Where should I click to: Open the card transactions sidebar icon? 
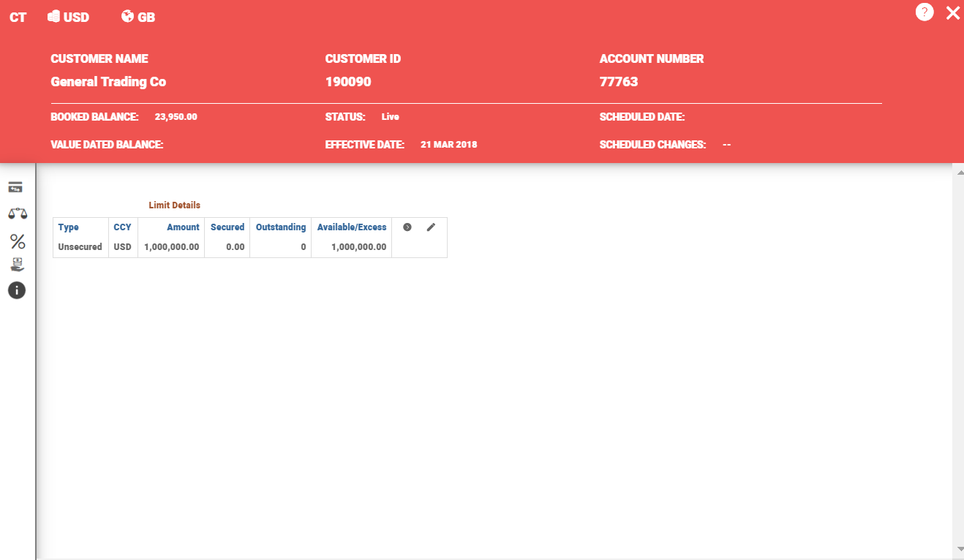16,187
